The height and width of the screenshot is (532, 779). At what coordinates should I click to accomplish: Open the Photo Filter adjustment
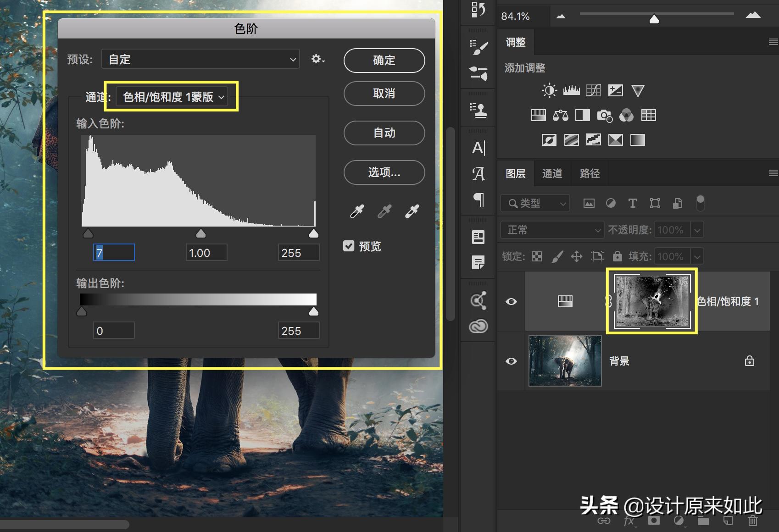[x=605, y=115]
